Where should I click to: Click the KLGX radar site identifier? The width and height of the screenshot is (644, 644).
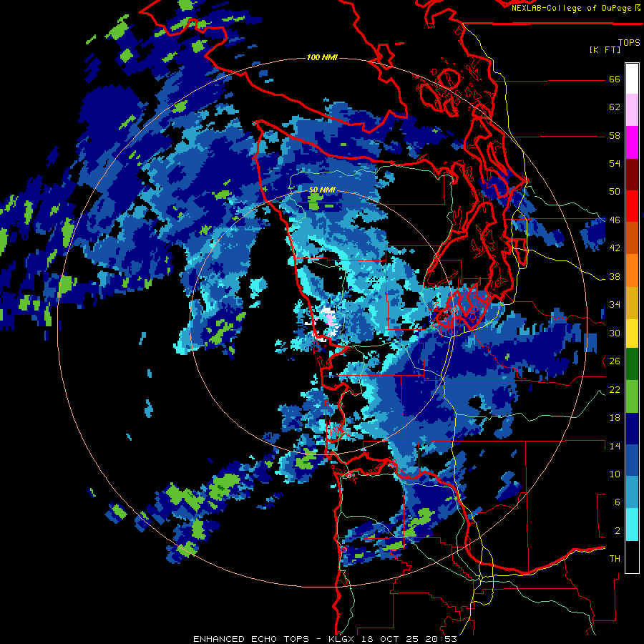pos(343,639)
